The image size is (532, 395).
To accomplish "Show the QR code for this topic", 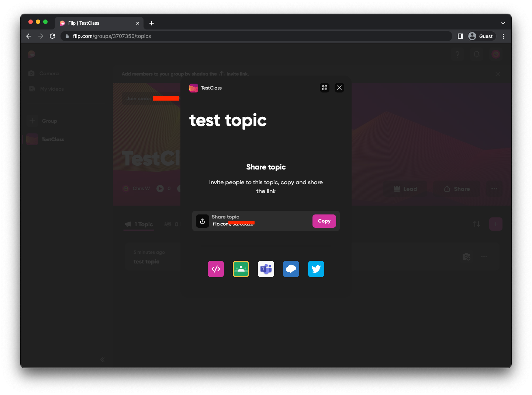I will coord(325,88).
